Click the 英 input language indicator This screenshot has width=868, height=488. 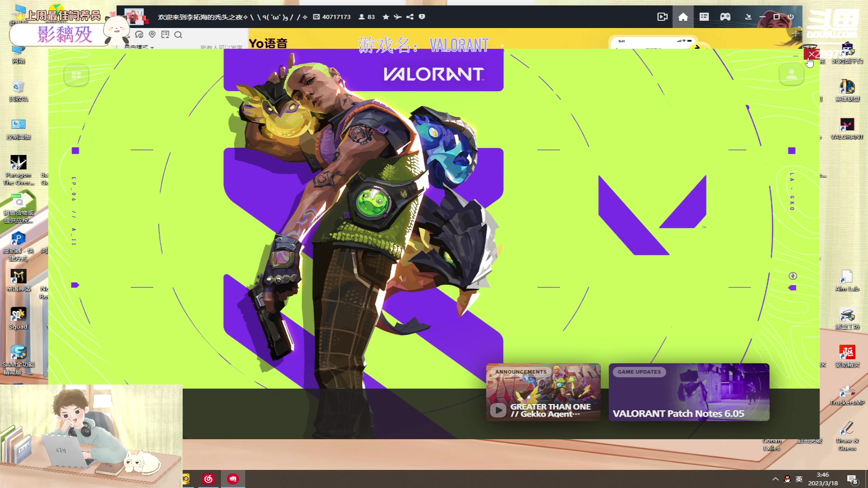click(799, 479)
